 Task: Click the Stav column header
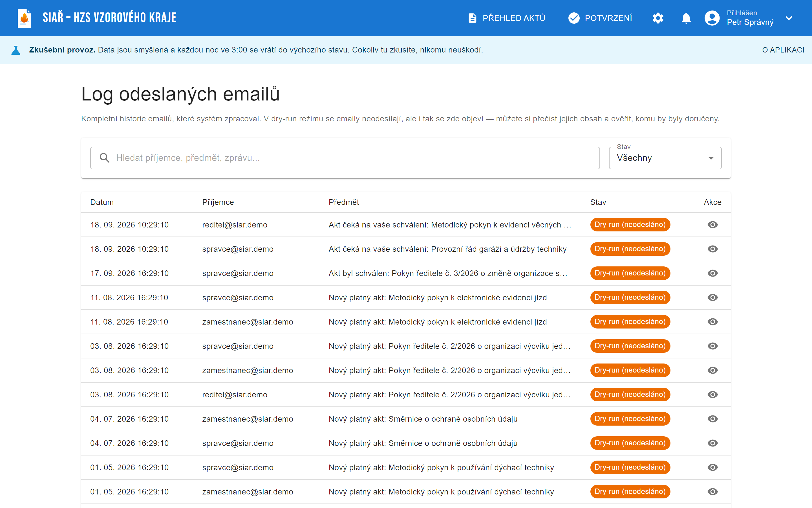598,202
